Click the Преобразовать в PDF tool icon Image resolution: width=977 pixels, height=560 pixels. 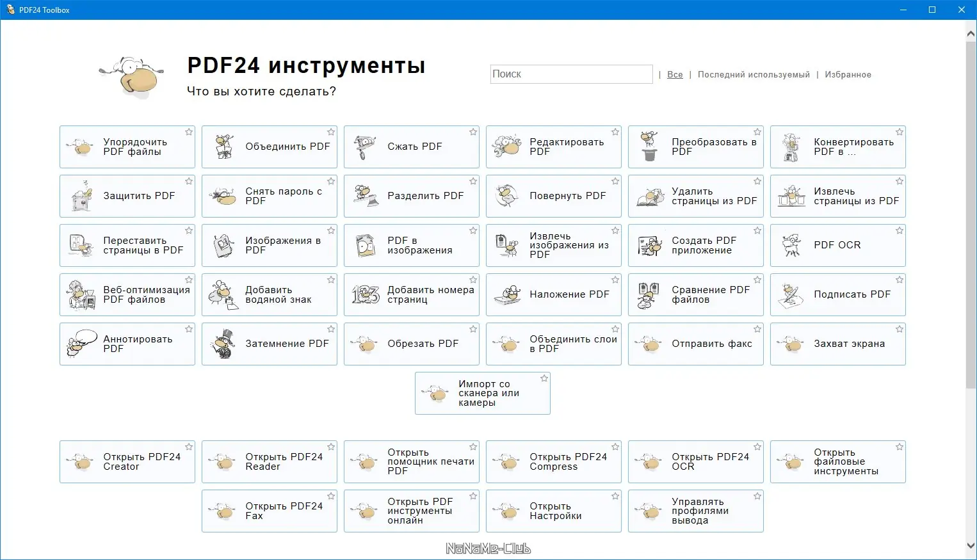click(x=649, y=147)
